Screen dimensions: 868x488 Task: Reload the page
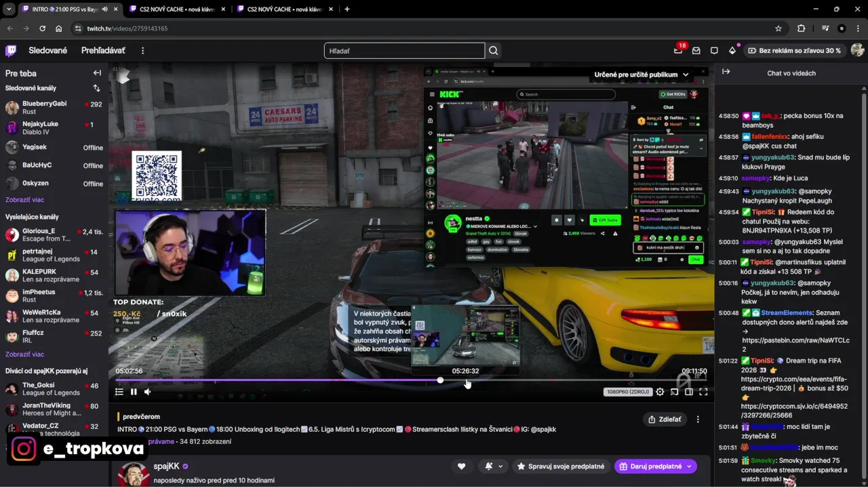point(42,28)
